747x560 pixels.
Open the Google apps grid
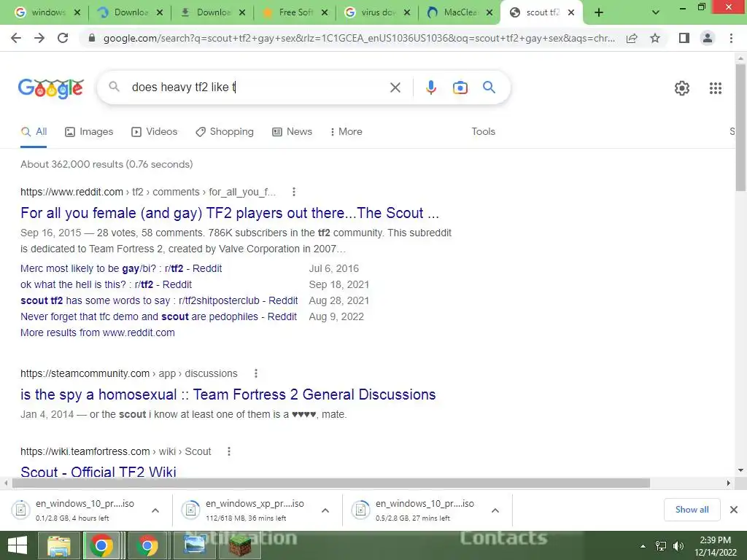[x=715, y=88]
